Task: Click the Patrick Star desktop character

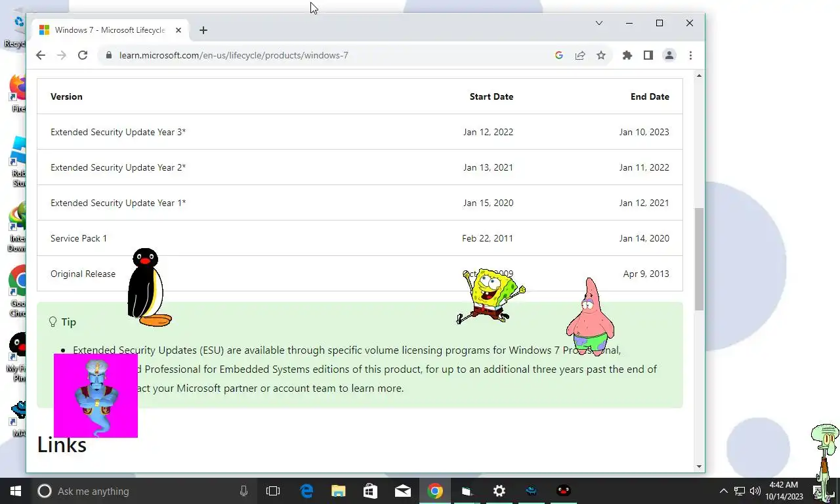Action: tap(590, 316)
